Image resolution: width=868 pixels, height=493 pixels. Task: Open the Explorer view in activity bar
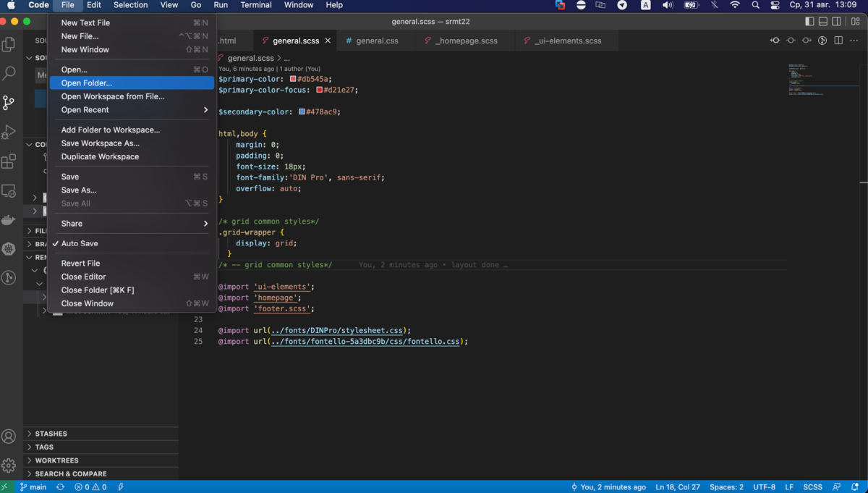[9, 45]
